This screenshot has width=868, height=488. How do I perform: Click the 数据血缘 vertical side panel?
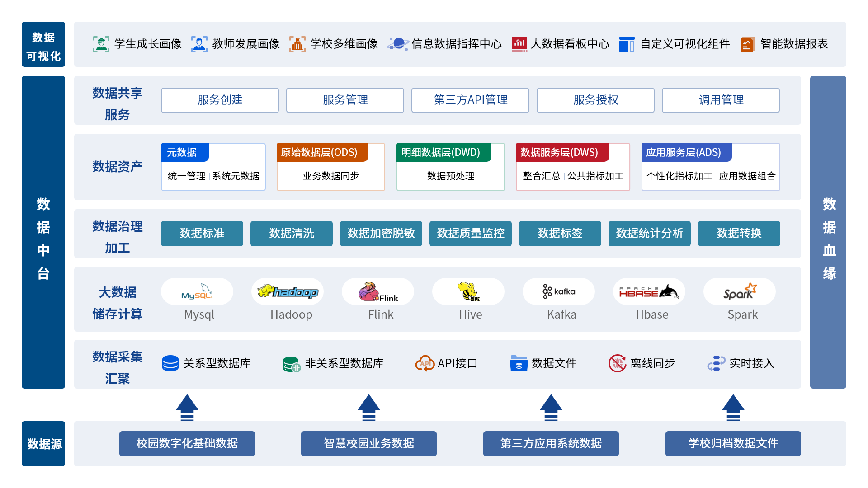tap(828, 232)
